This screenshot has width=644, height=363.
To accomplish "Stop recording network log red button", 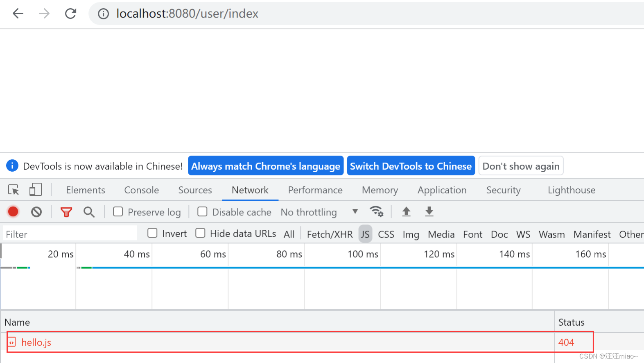I will point(13,212).
